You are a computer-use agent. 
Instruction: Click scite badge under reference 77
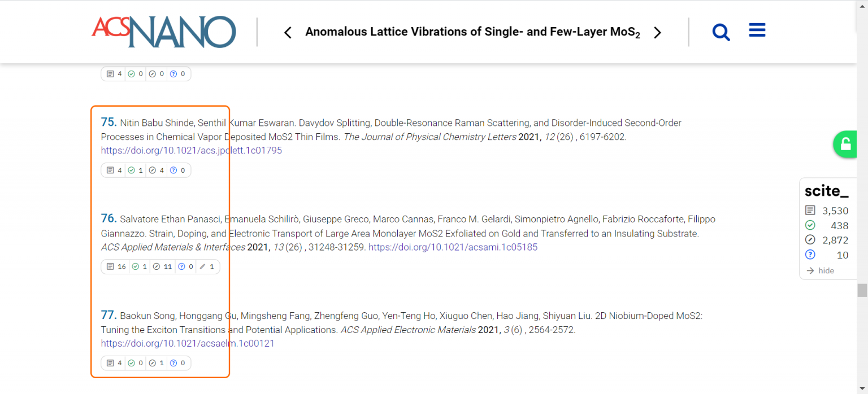(146, 363)
